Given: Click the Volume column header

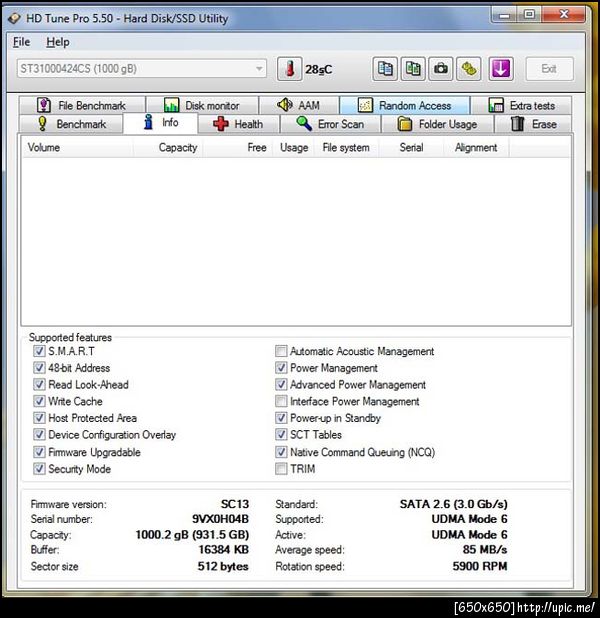Looking at the screenshot, I should pyautogui.click(x=77, y=147).
